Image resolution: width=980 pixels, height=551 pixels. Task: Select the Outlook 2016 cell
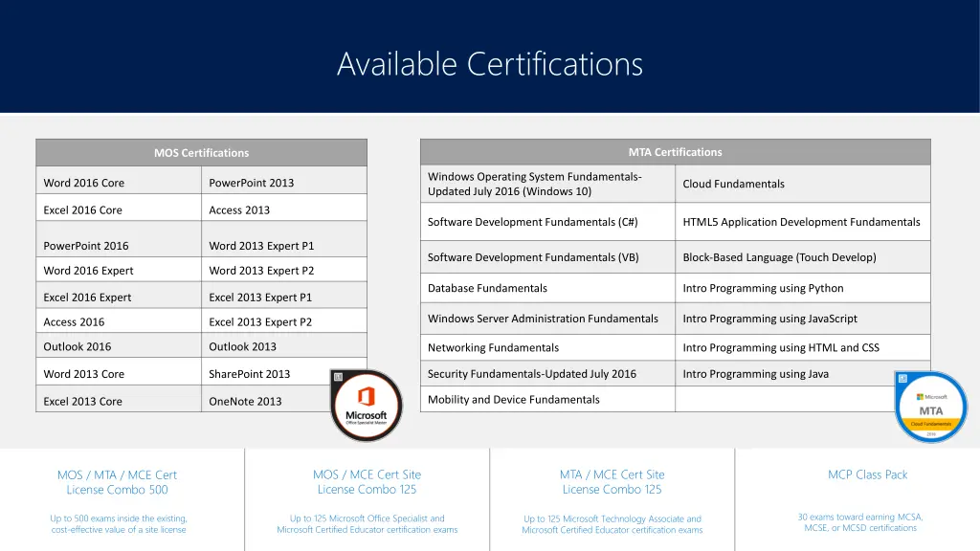119,346
